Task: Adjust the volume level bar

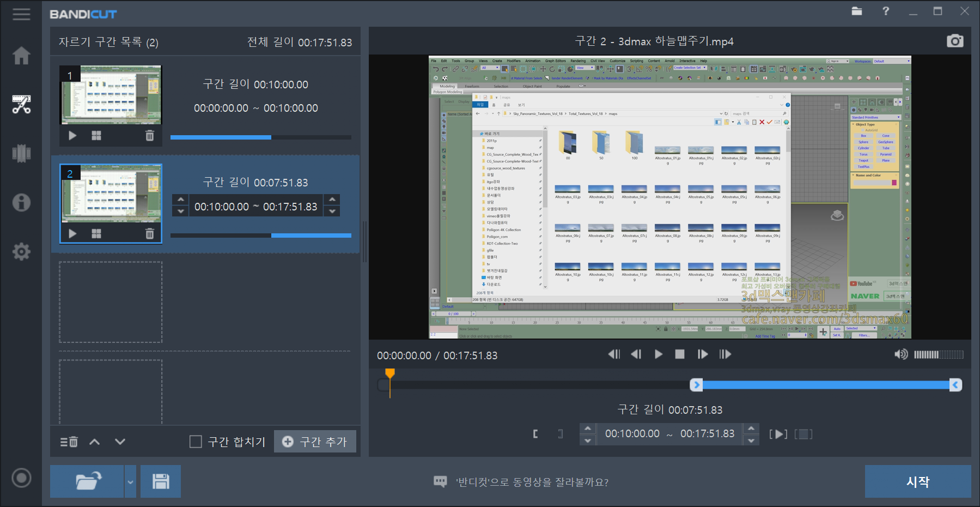Action: pyautogui.click(x=939, y=354)
